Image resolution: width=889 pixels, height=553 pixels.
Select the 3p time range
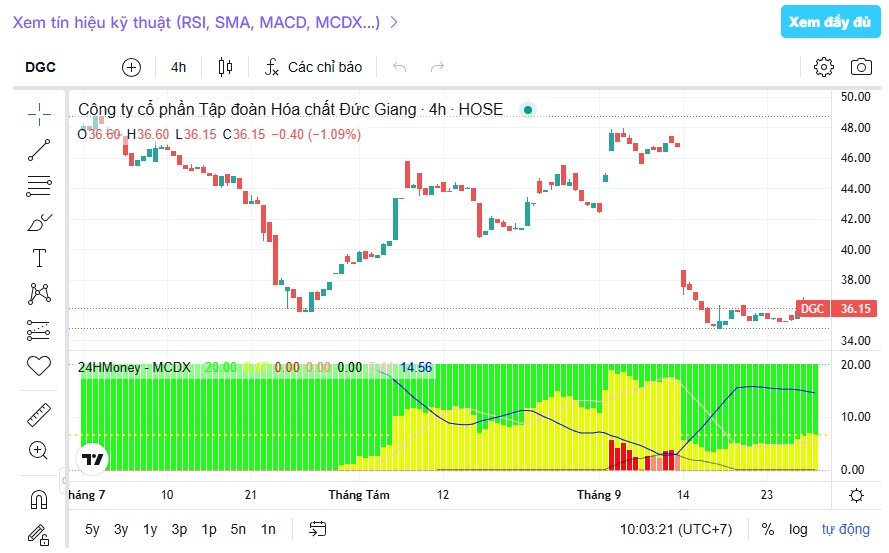[179, 529]
